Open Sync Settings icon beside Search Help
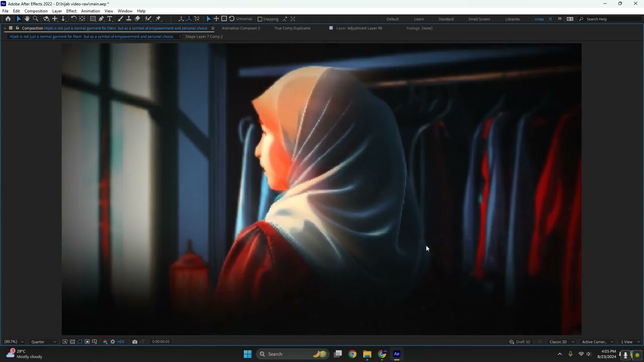This screenshot has height=362, width=644. 570,19
